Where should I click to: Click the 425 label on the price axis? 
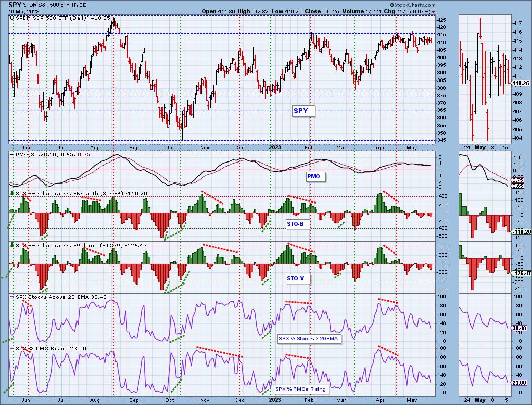pyautogui.click(x=440, y=20)
